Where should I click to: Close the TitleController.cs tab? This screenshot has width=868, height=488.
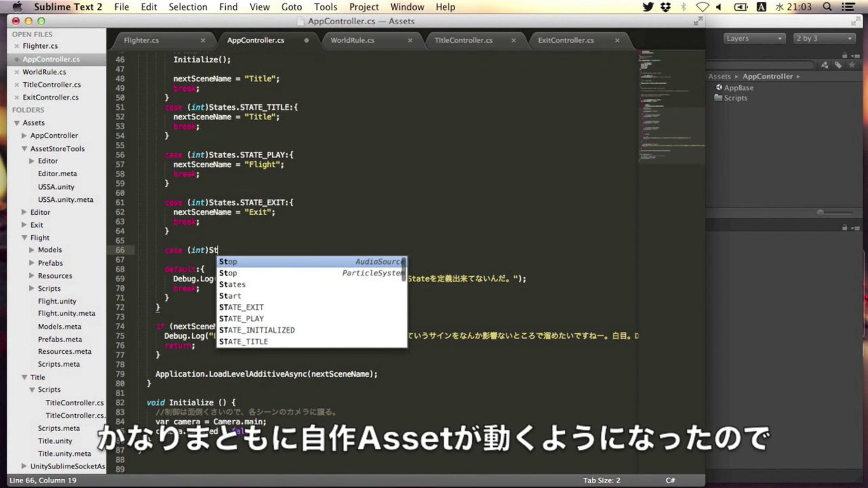click(513, 40)
